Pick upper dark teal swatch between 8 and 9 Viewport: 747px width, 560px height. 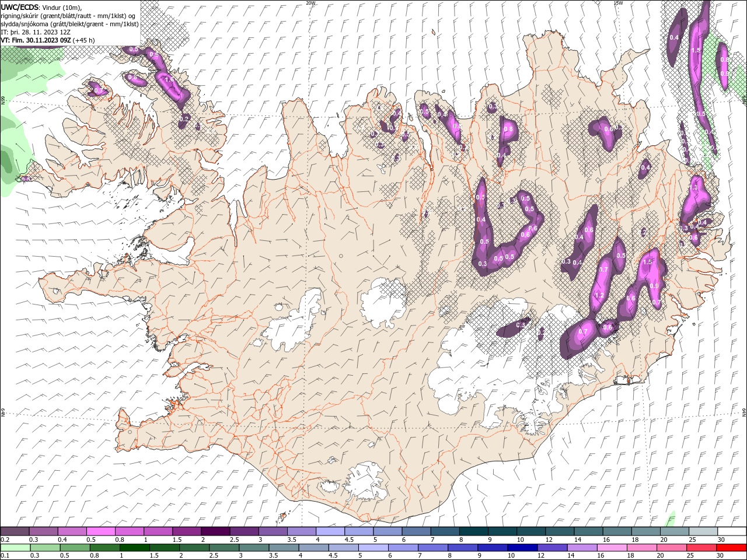tap(474, 531)
